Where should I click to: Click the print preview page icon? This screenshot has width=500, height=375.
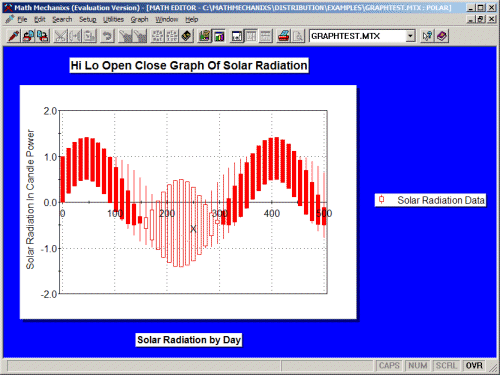click(298, 36)
